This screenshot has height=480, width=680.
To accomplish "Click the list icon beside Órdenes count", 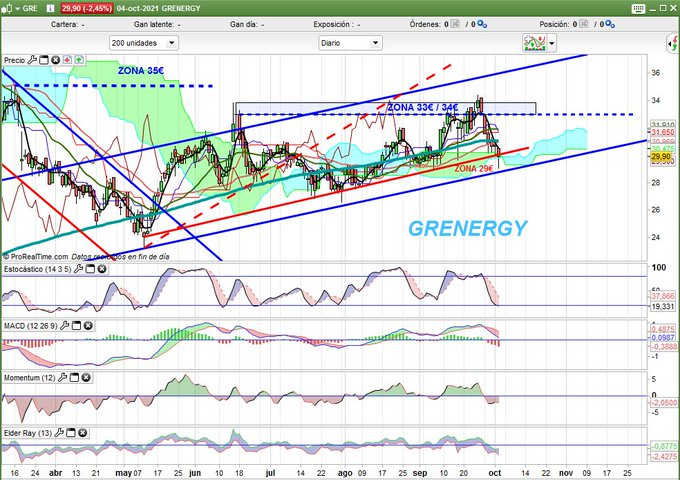I will 455,24.
